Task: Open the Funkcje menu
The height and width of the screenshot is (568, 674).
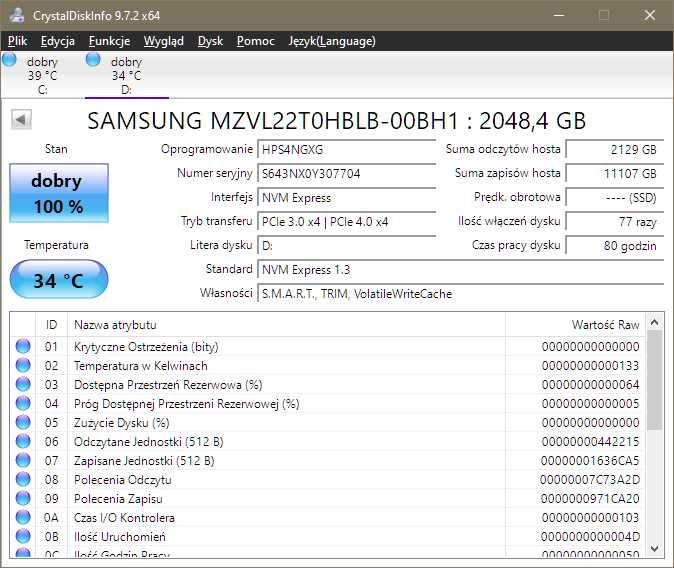Action: pyautogui.click(x=109, y=41)
